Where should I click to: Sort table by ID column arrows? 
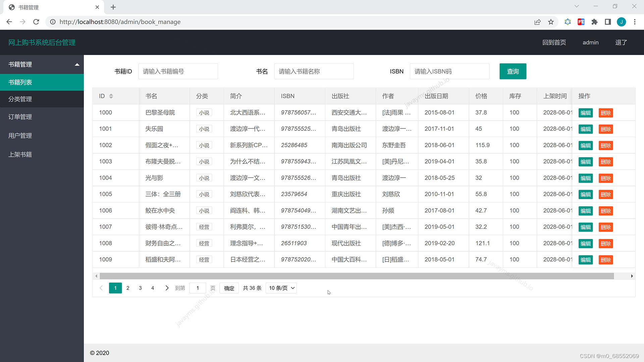[x=111, y=96]
